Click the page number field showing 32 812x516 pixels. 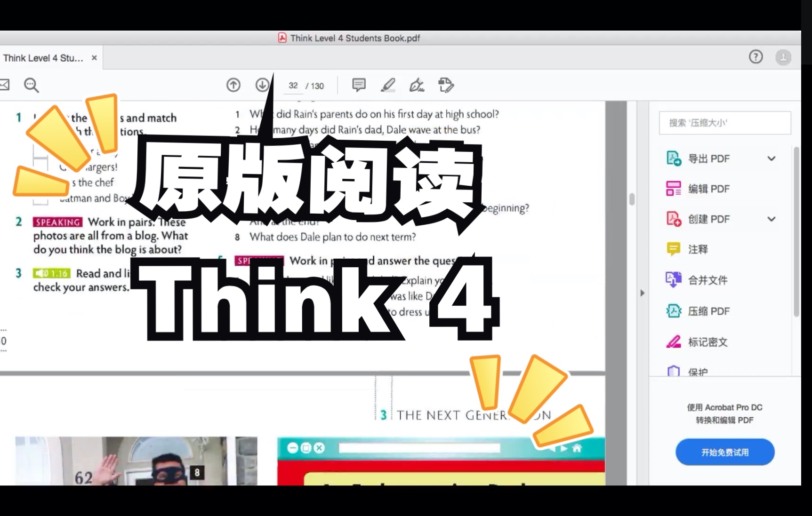[x=293, y=86]
